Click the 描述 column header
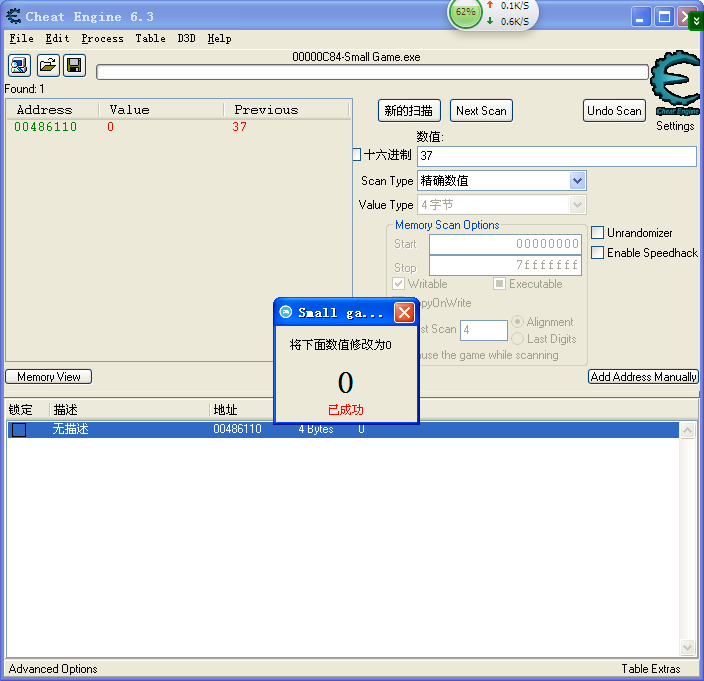This screenshot has width=704, height=681. coord(66,409)
